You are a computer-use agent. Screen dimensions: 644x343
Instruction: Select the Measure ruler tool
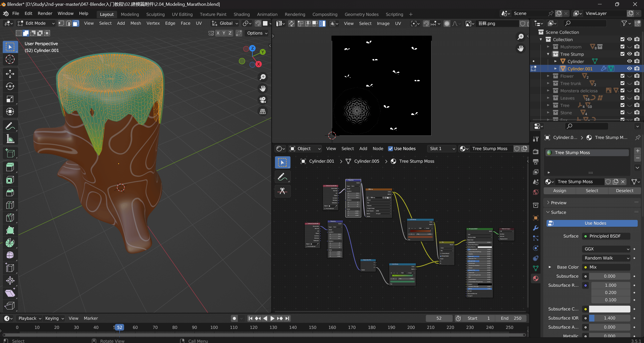(x=10, y=139)
